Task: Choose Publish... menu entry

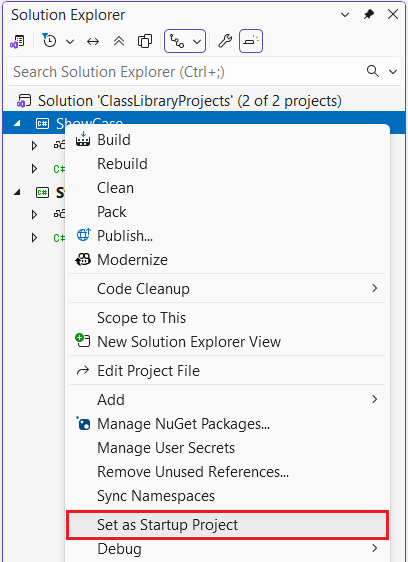Action: coord(228,236)
